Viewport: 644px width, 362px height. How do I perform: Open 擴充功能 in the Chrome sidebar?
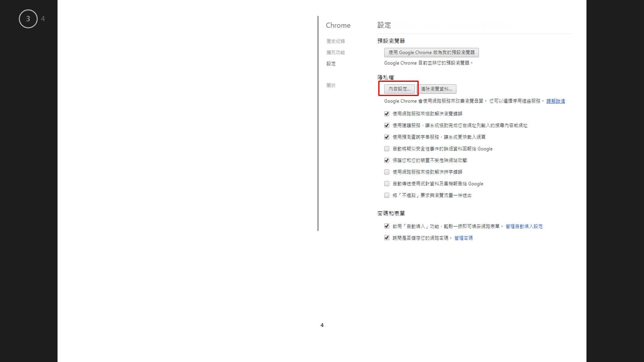tap(335, 53)
